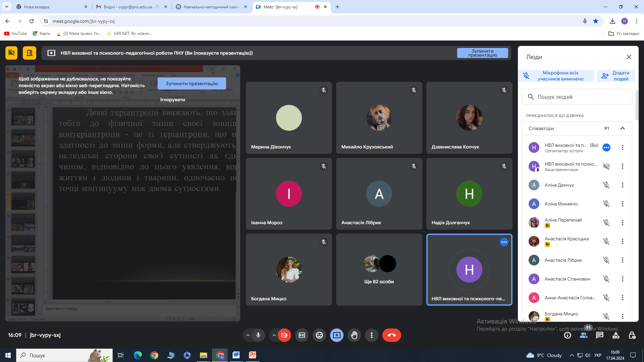Open the emoji reactions icon
Image resolution: width=644 pixels, height=362 pixels.
[319, 335]
